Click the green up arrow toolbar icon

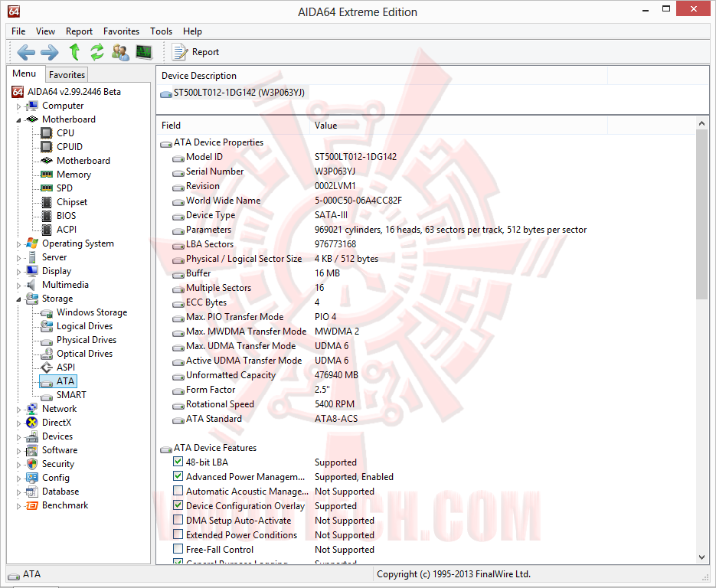point(74,52)
